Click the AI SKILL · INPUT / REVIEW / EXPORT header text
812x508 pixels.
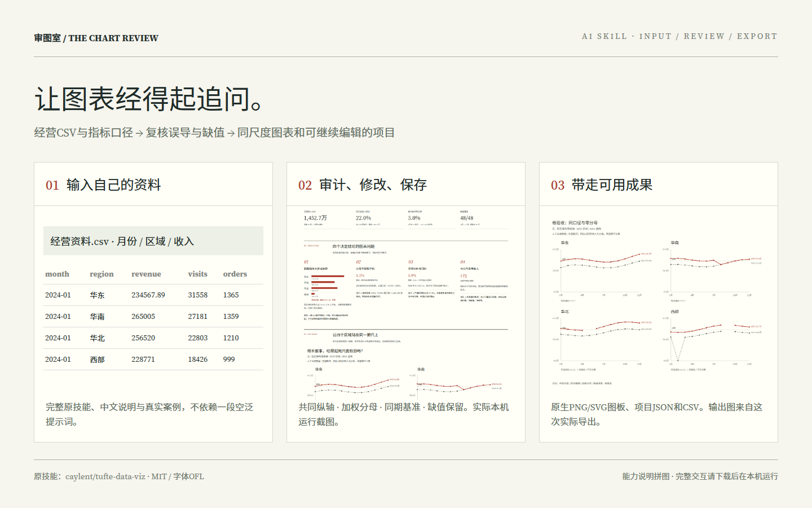pyautogui.click(x=679, y=36)
